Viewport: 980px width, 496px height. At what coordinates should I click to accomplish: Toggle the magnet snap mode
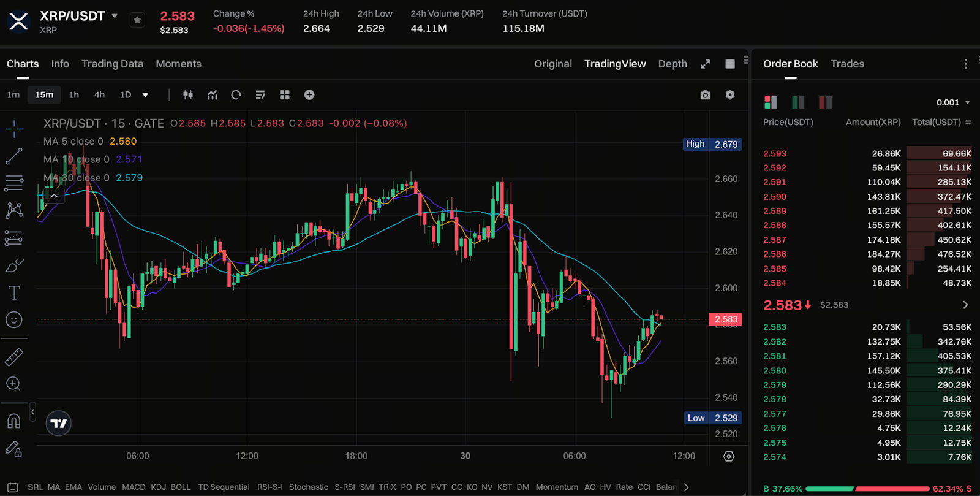[x=13, y=421]
